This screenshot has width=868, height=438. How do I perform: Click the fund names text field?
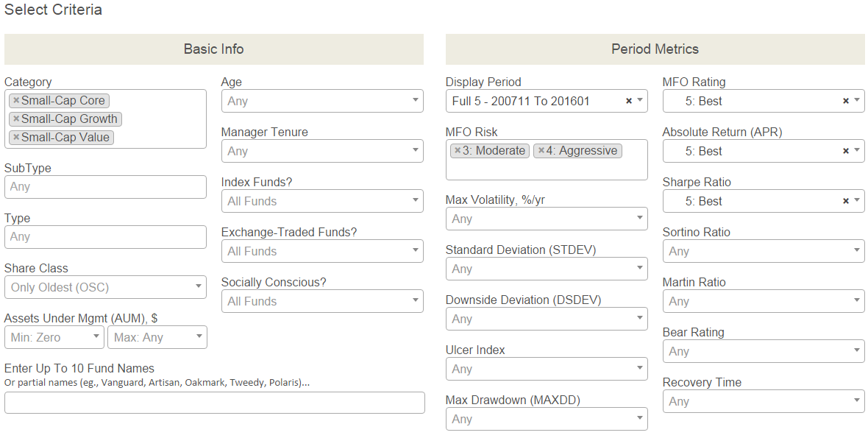(x=214, y=403)
